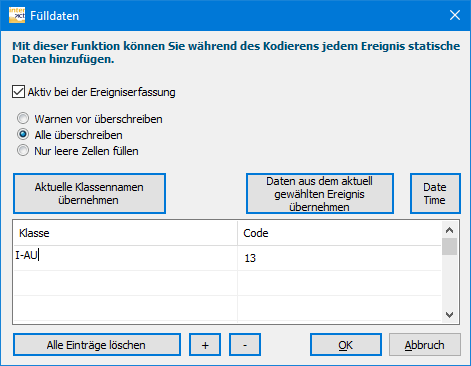This screenshot has height=366, width=471.
Task: Click the Code column header
Action: coord(339,233)
